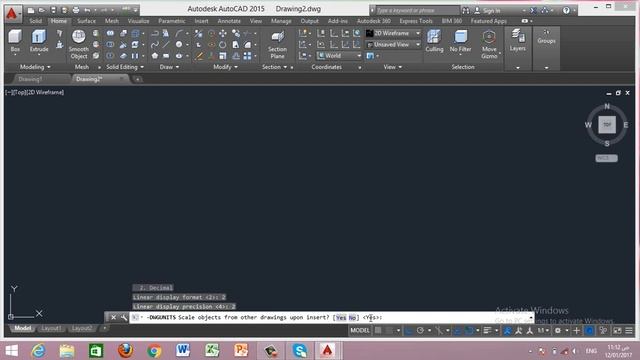Expand the Modify panel
640x360 pixels.
point(225,67)
